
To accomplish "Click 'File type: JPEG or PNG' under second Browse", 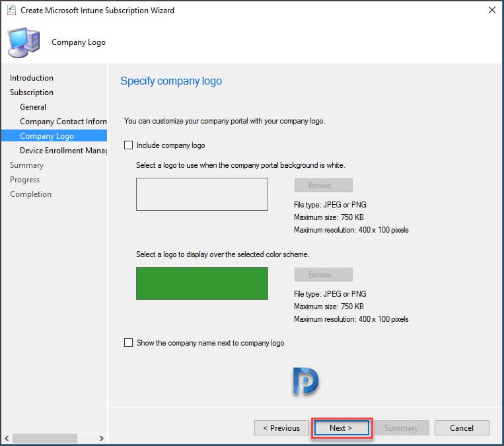I will tap(330, 294).
